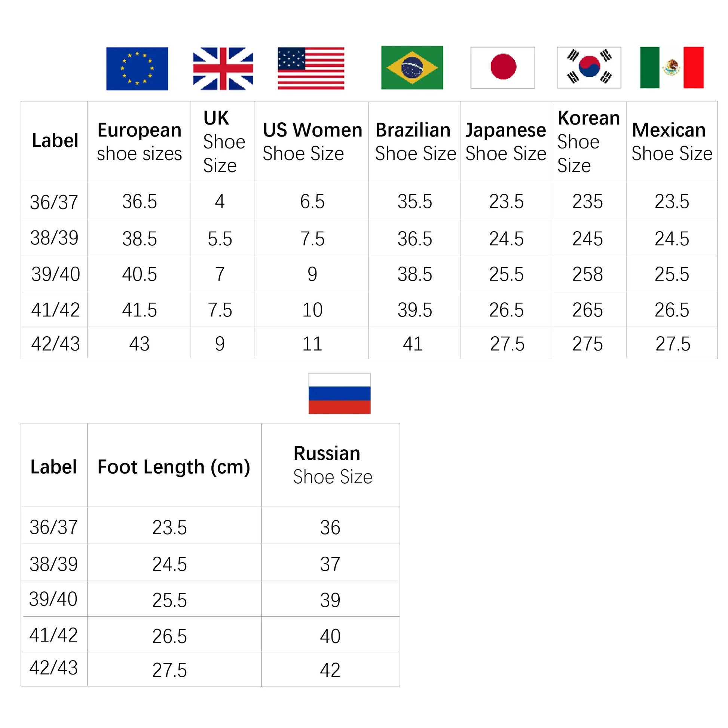Select label 36/37 in the top table

pyautogui.click(x=54, y=202)
